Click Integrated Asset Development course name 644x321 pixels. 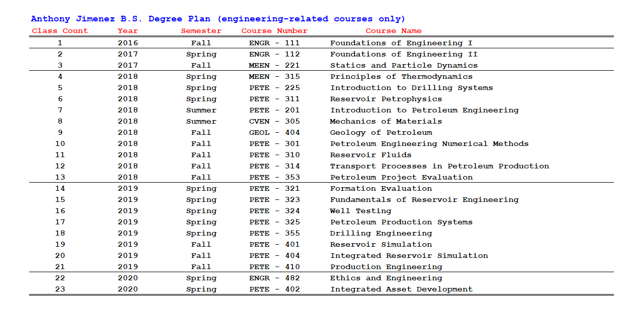click(401, 289)
